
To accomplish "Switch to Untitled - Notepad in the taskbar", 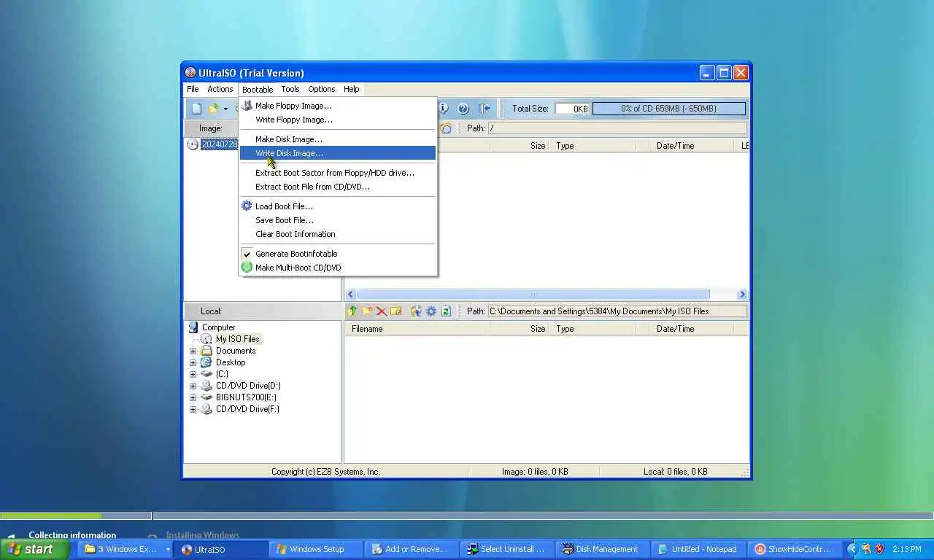I will (699, 549).
